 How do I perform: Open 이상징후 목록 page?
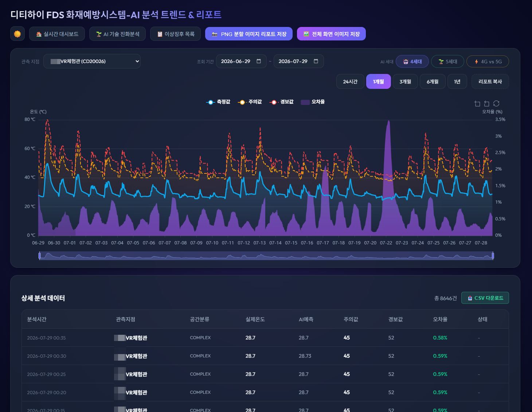pos(175,34)
